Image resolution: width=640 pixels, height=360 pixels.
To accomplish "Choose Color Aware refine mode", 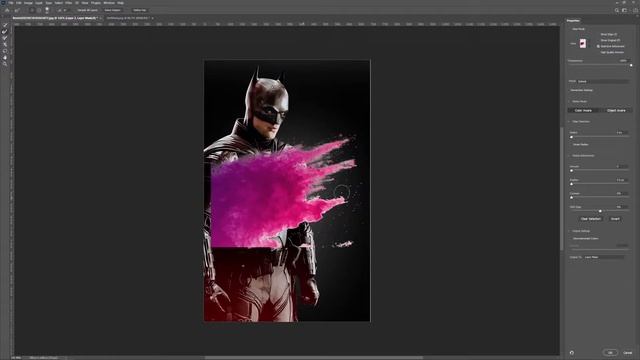I will (583, 110).
